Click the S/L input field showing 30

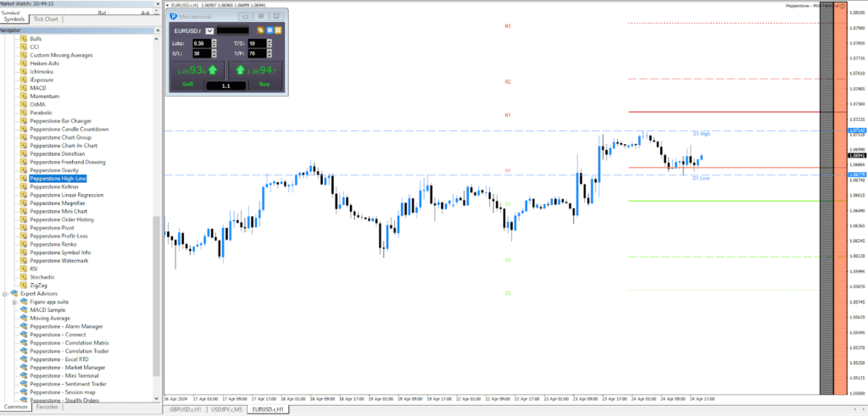click(x=202, y=53)
